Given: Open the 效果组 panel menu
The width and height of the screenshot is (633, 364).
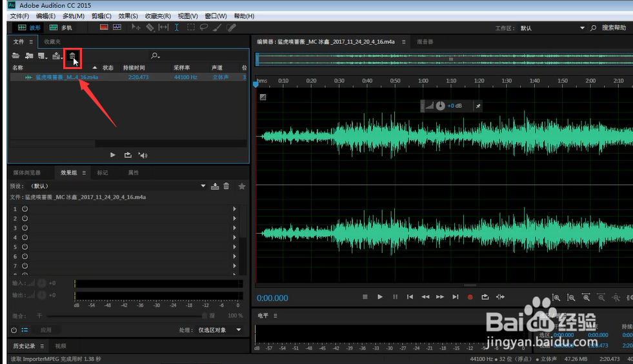Looking at the screenshot, I should 84,172.
